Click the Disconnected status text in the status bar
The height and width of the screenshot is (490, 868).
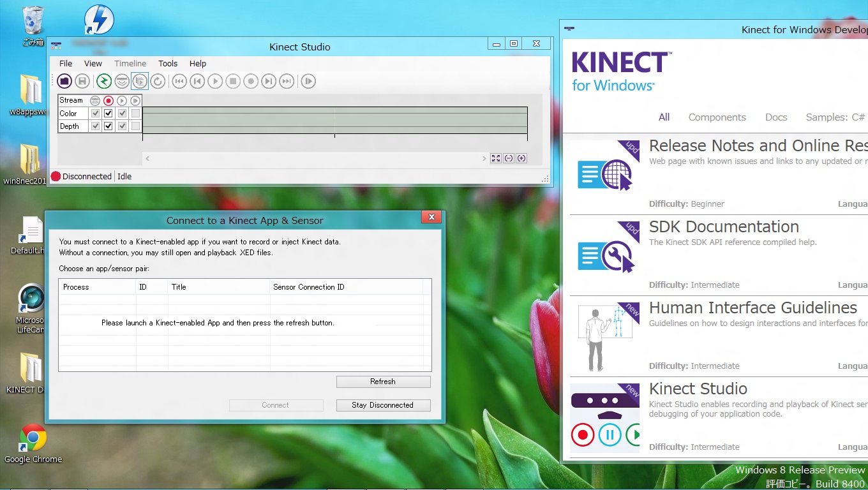click(x=87, y=177)
